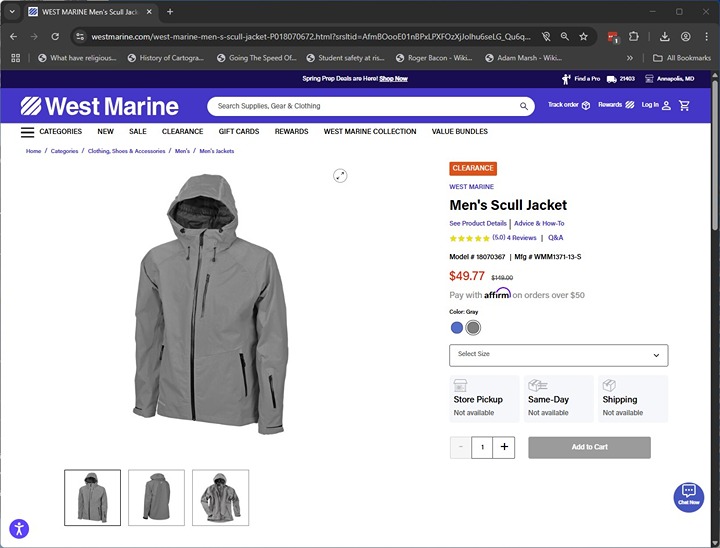Open the shopping cart icon
This screenshot has height=548, width=720.
684,106
